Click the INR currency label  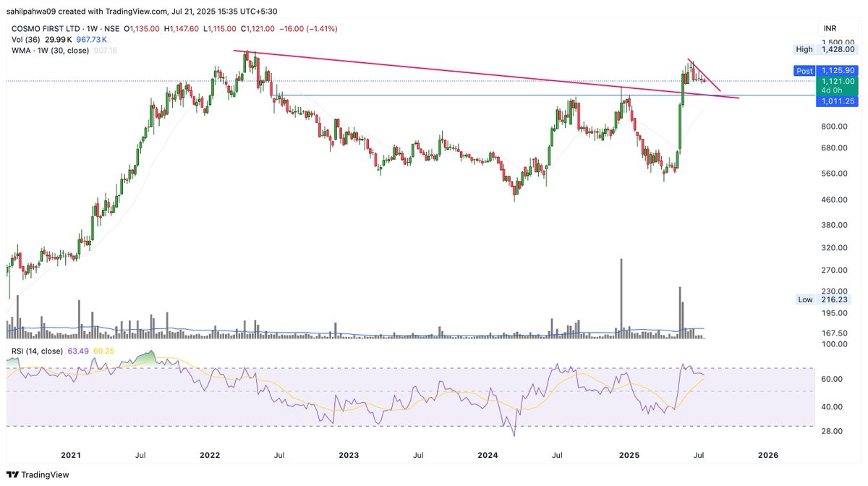[x=830, y=28]
